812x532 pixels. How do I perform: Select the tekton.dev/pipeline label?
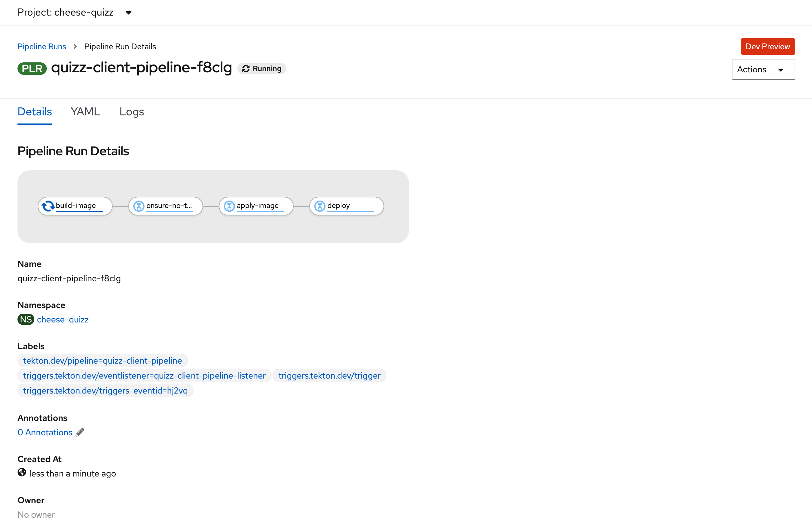click(x=102, y=360)
